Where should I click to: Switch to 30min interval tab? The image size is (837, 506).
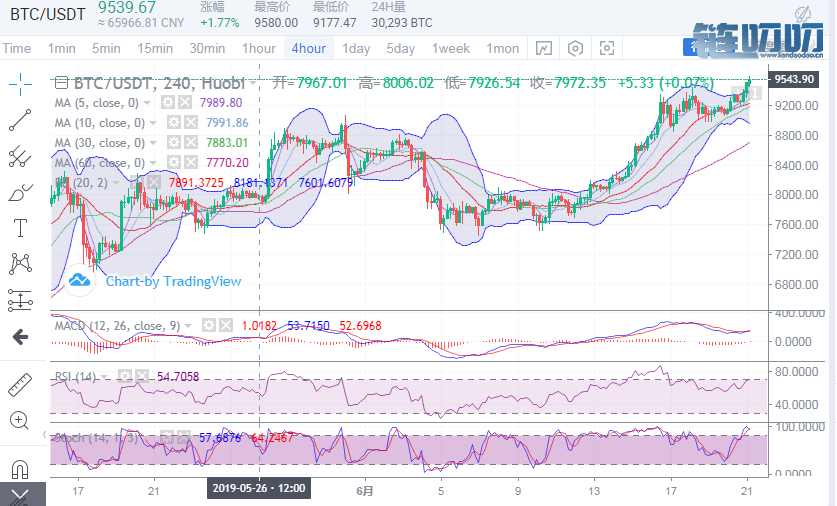point(207,49)
